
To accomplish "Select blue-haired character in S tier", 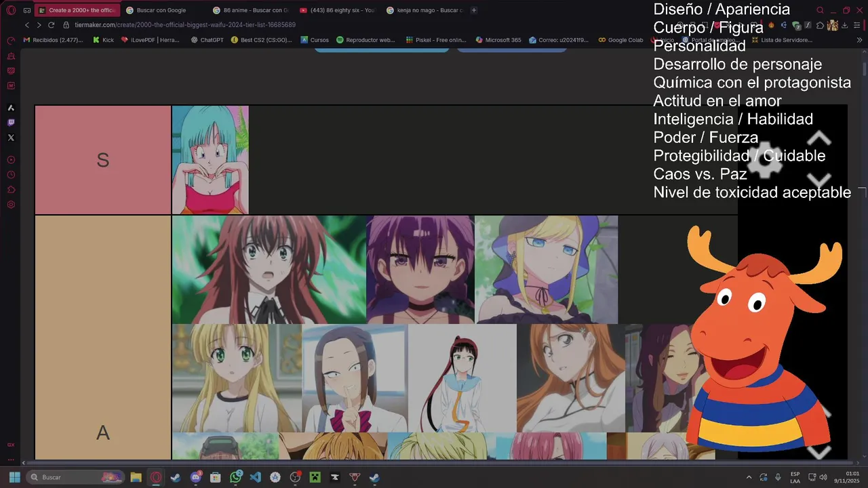I will point(210,160).
